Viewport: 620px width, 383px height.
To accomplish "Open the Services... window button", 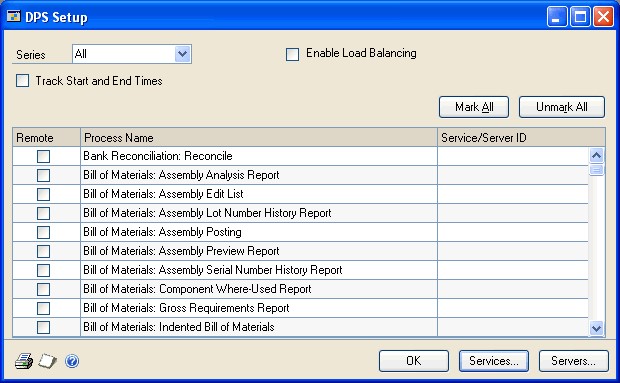I will pos(493,360).
